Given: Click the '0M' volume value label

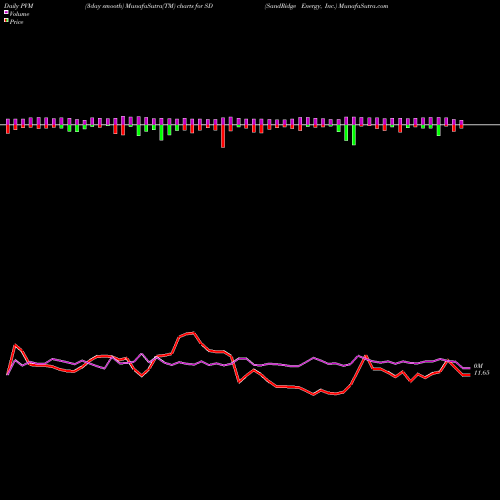Looking at the screenshot, I should tap(478, 366).
